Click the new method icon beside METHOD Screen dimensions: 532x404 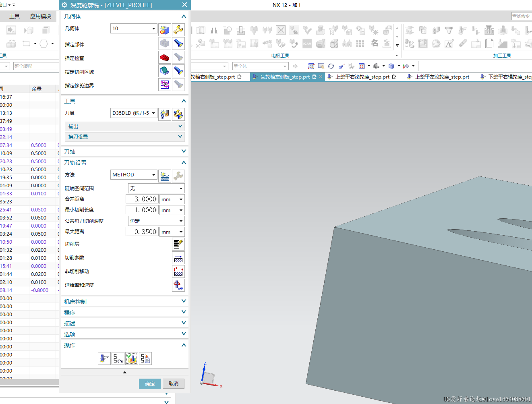click(164, 176)
